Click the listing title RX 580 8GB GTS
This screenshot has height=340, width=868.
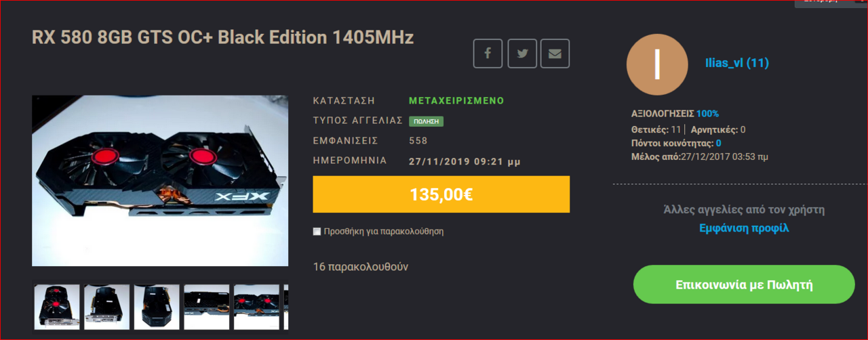[x=223, y=37]
